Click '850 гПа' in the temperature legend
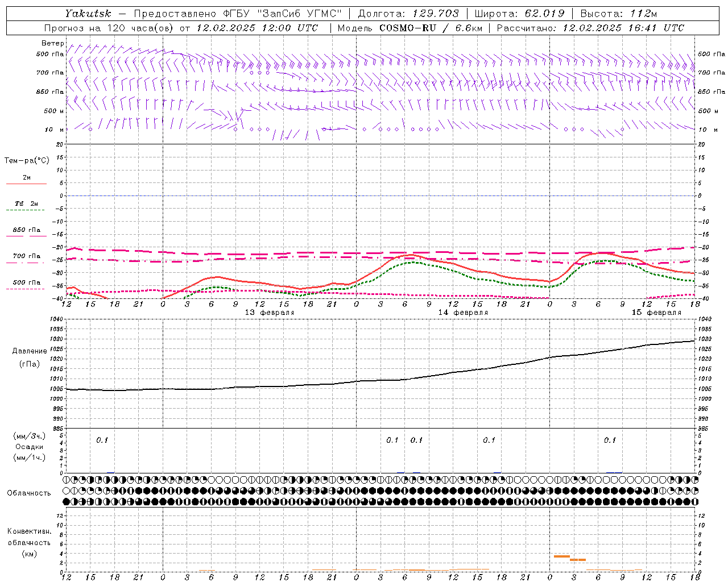The height and width of the screenshot is (582, 728). [26, 230]
